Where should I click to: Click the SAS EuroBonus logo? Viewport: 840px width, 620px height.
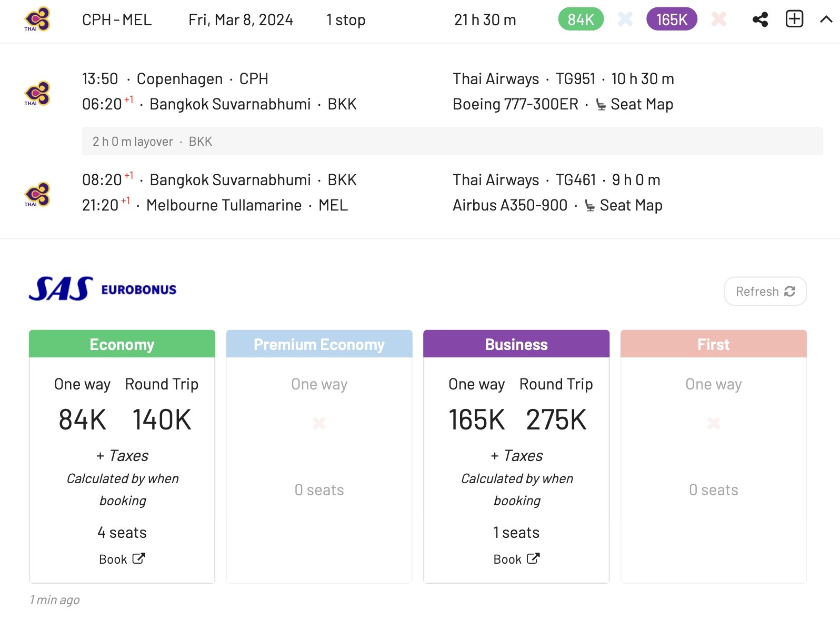click(103, 289)
